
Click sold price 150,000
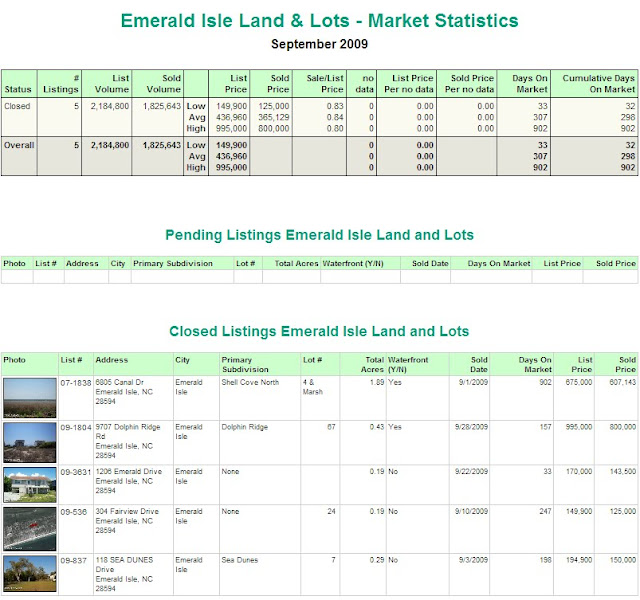pos(622,560)
